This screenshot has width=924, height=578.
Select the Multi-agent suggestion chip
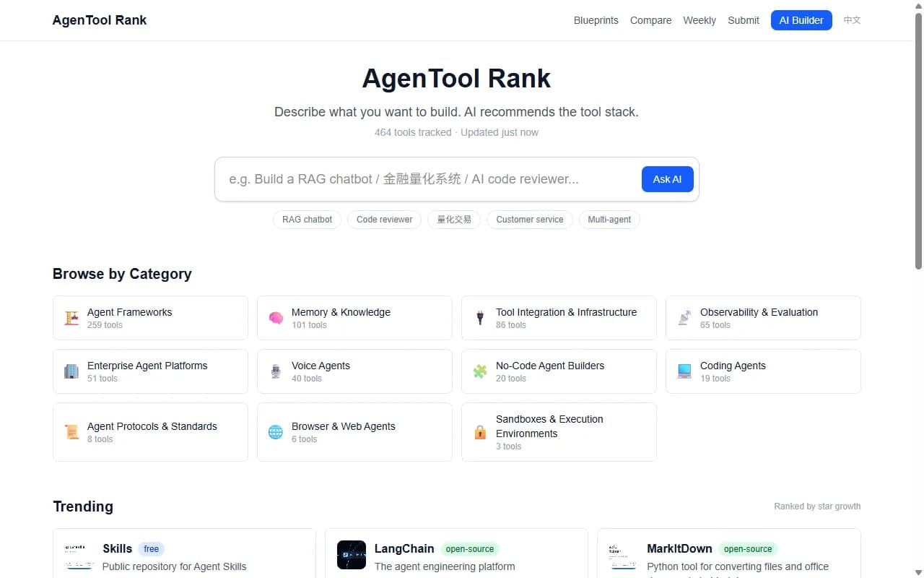(609, 220)
